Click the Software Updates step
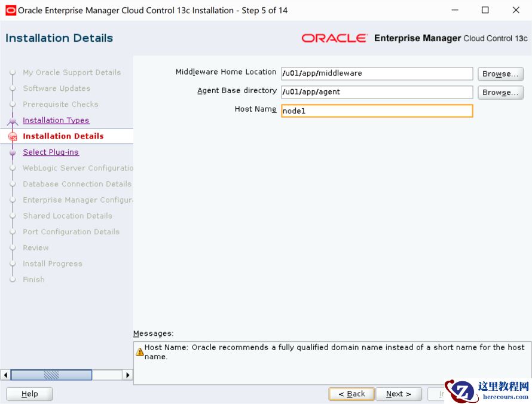Image resolution: width=532 pixels, height=404 pixels. (x=57, y=88)
